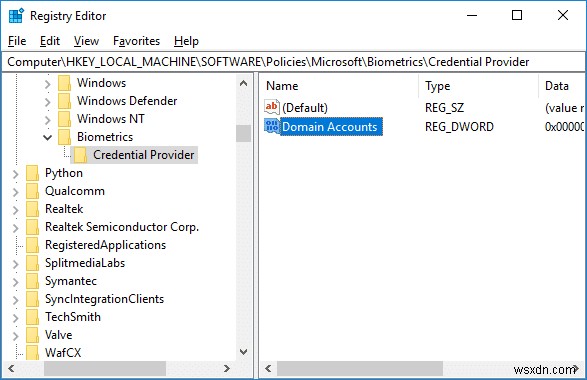Screen dimensions: 587x380
Task: Click the (Default) string value icon
Action: pyautogui.click(x=272, y=107)
